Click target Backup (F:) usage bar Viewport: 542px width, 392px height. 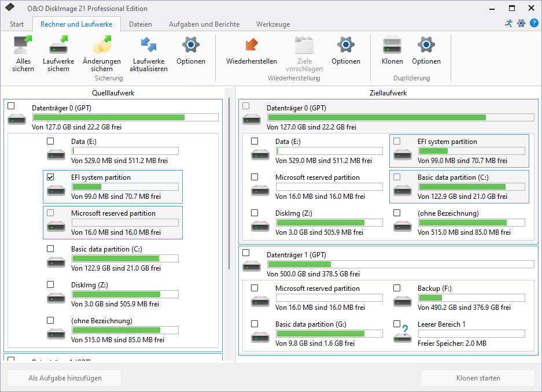point(471,298)
